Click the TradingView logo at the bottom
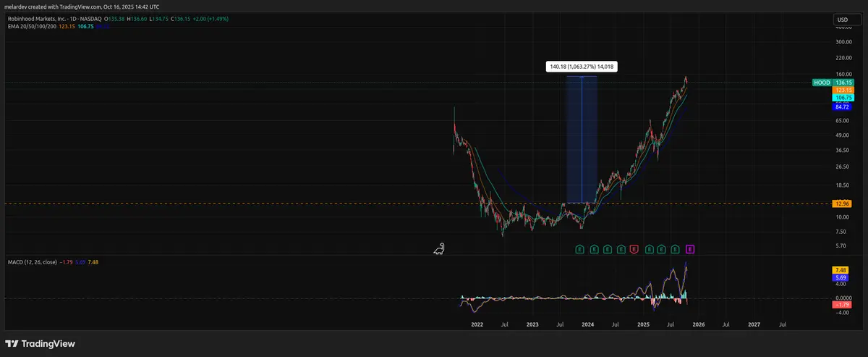Viewport: 868px width, 357px height. [41, 344]
